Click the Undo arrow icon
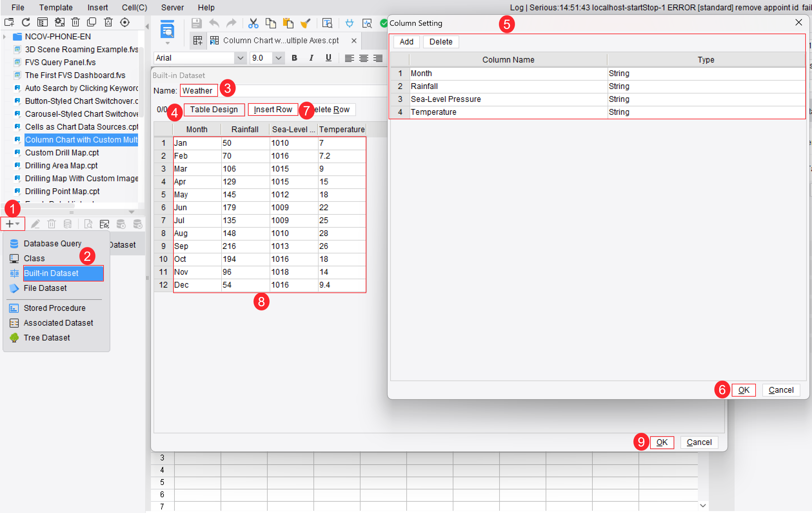 pos(214,23)
